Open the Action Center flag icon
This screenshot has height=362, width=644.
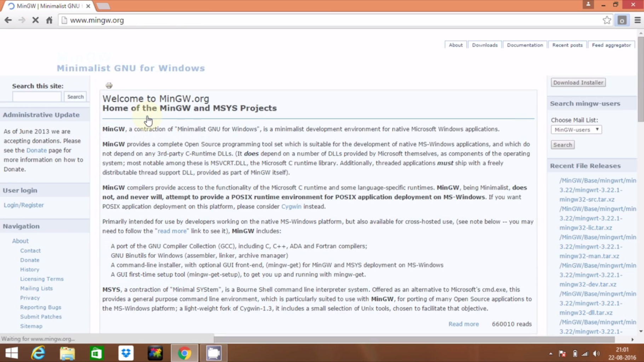tap(562, 354)
